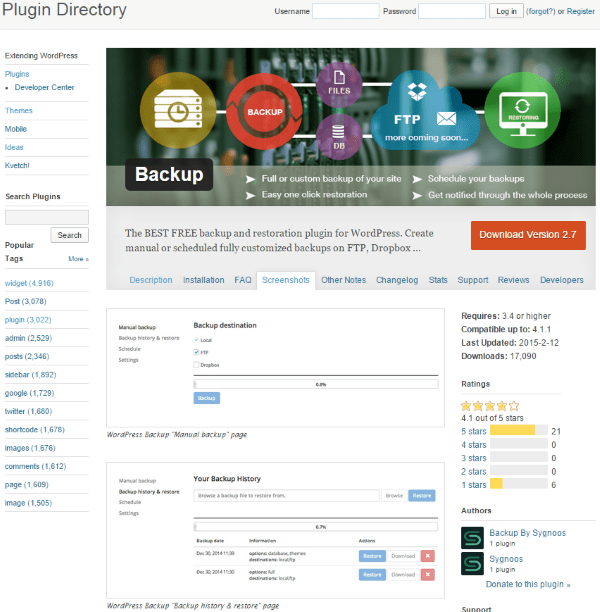Open Backup history & restore screenshot
600x612 pixels.
pos(275,530)
